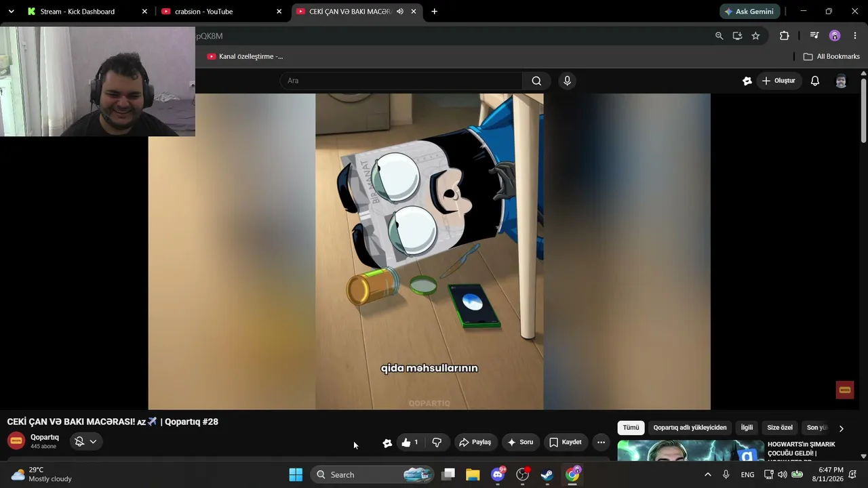The image size is (868, 488).
Task: Open the Windows Start menu
Action: tap(296, 474)
